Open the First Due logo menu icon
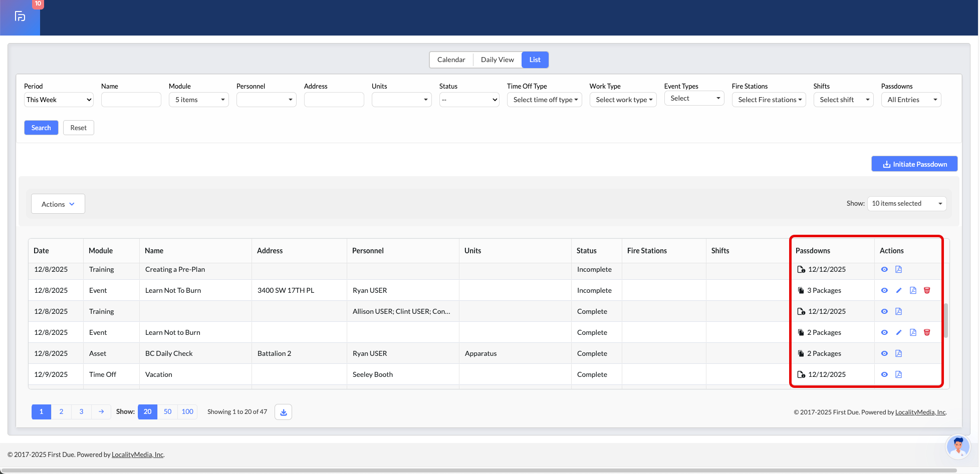Screen dimensions: 980x474 [20, 17]
